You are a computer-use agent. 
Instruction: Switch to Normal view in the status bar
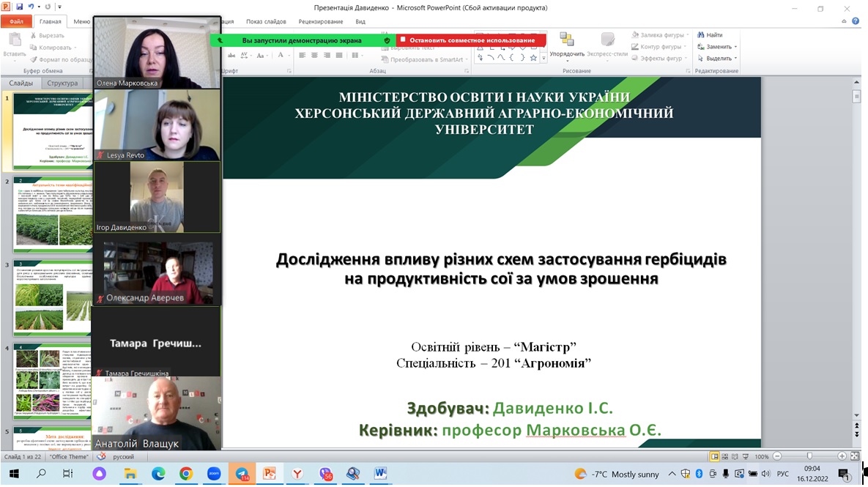[715, 456]
